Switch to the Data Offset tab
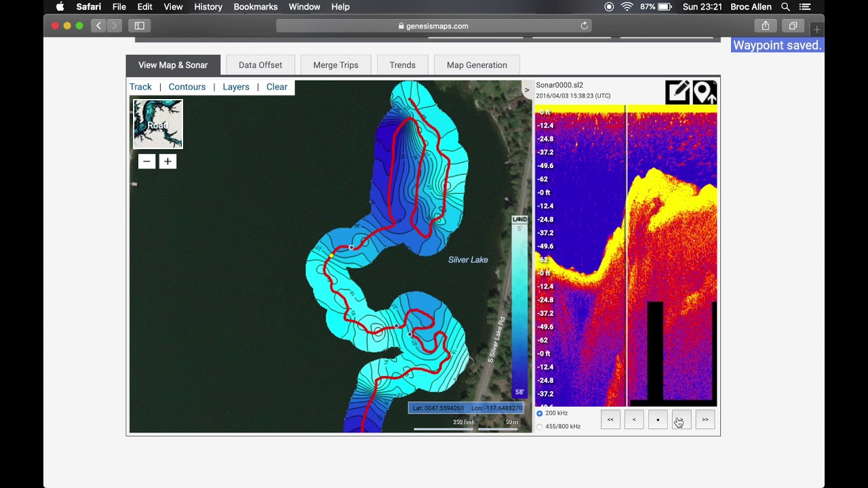The height and width of the screenshot is (488, 868). click(260, 65)
